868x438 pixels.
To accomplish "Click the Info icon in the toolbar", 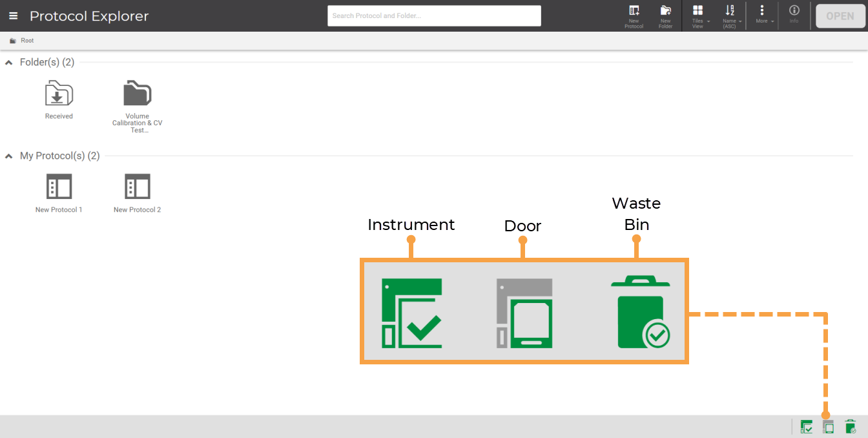I will tap(794, 15).
